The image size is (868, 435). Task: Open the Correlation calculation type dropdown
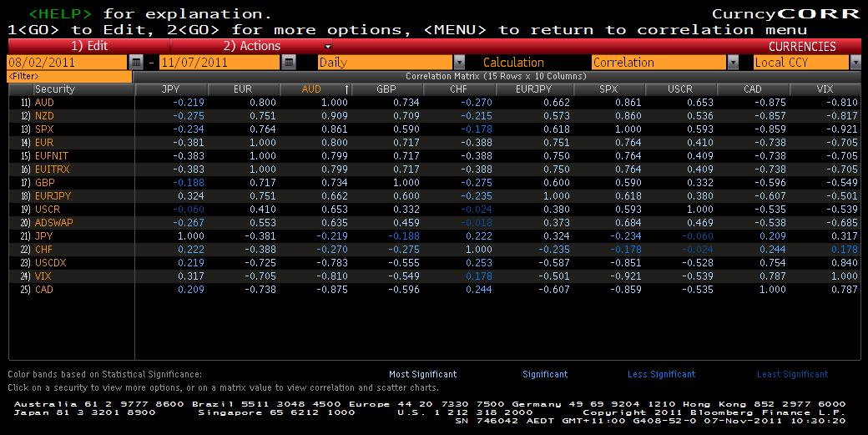click(733, 63)
